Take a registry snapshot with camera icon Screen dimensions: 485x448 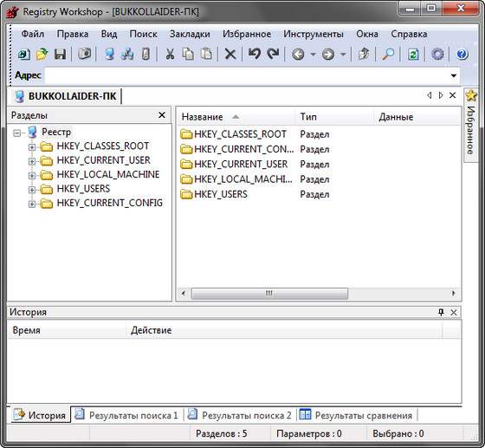point(84,54)
